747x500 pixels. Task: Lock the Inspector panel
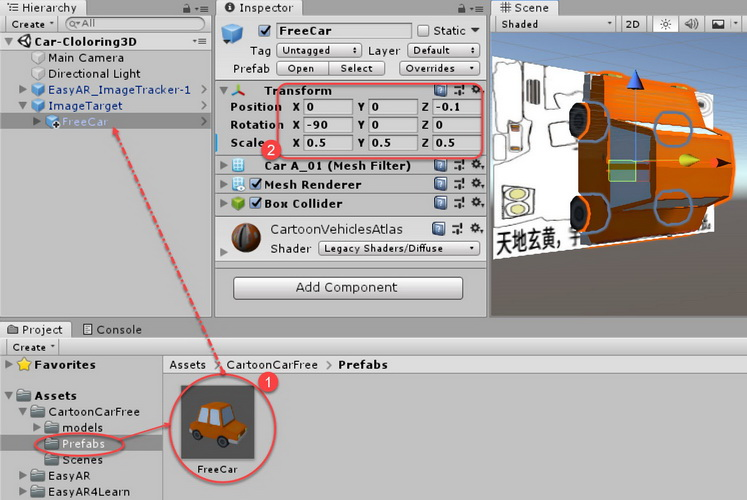click(x=461, y=8)
